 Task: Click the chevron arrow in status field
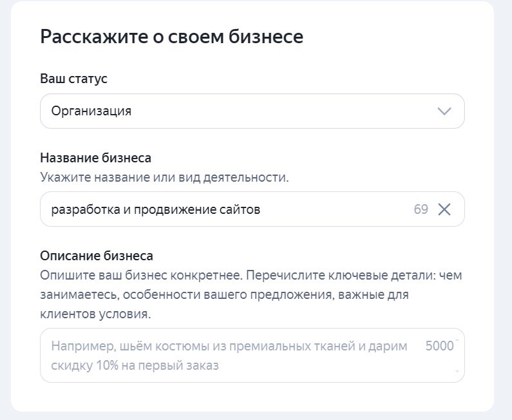tap(444, 111)
